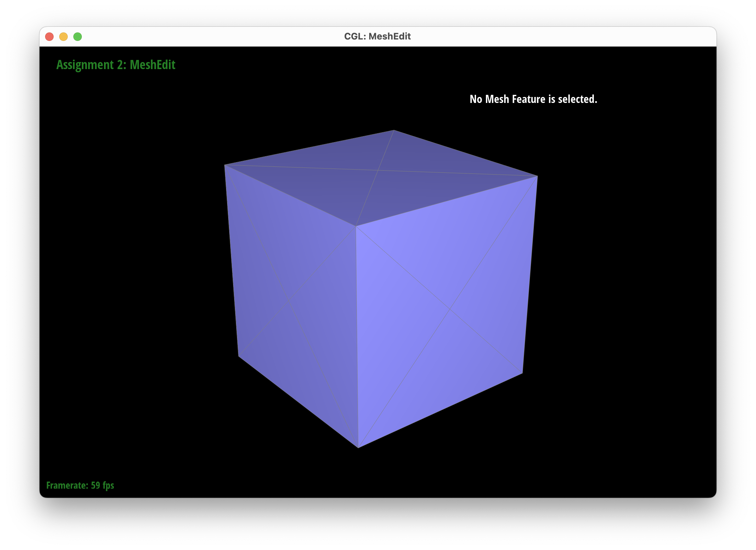Click the No Mesh Feature is selected message
Screen dimensions: 756x550
click(534, 99)
